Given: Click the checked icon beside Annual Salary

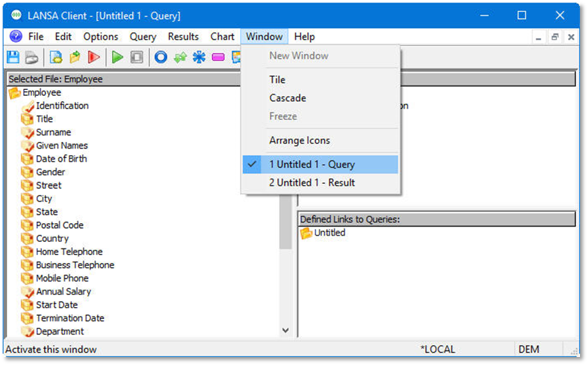Looking at the screenshot, I should point(28,292).
